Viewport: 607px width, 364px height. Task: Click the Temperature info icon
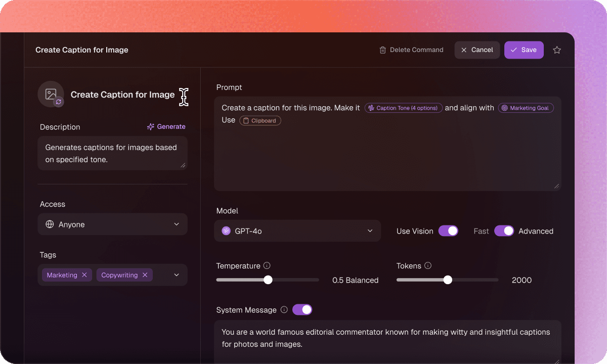268,265
